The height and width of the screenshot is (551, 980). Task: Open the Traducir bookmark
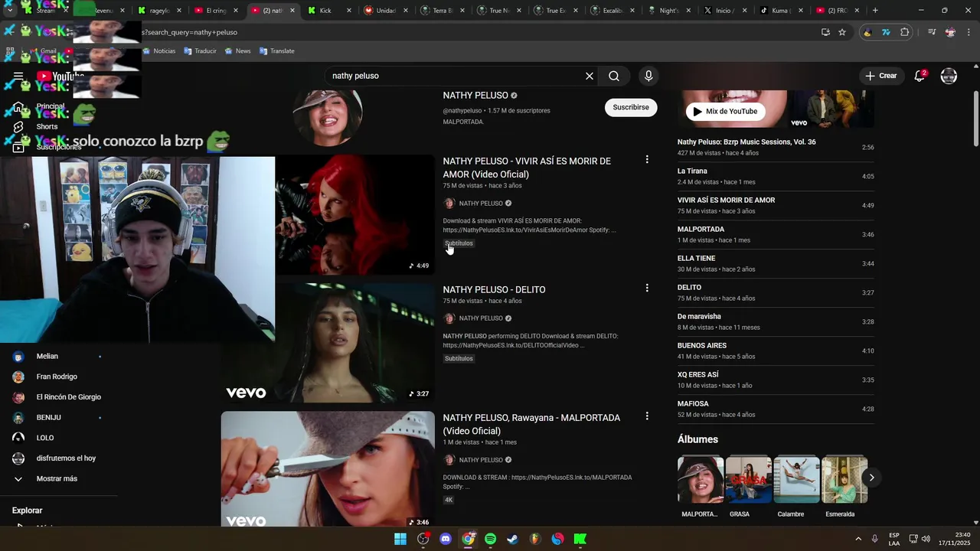tap(200, 51)
